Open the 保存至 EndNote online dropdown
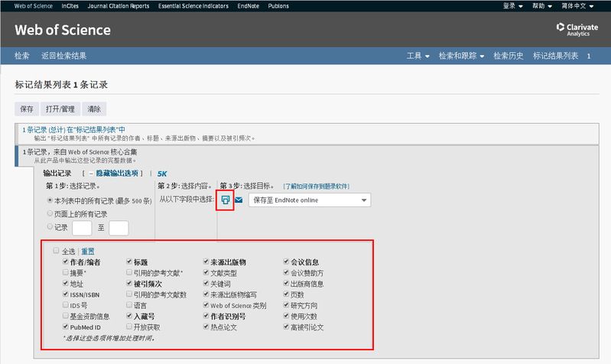Screen dimensions: 611x364 click(x=309, y=200)
